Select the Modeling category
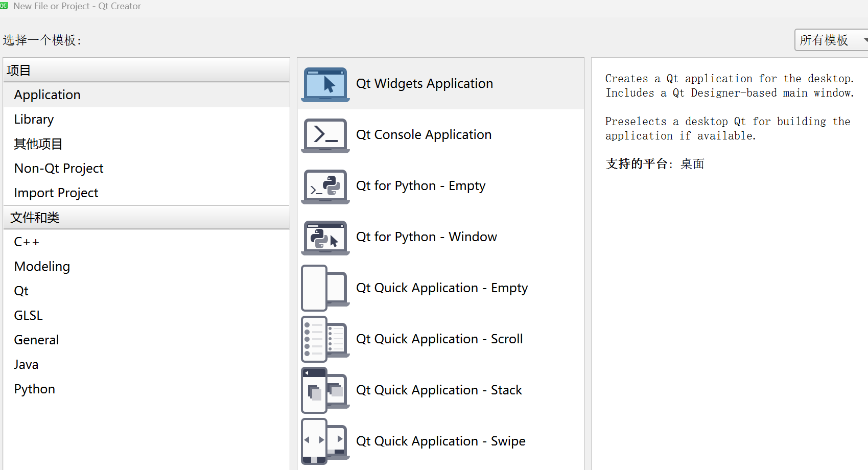Image resolution: width=868 pixels, height=470 pixels. [x=146, y=267]
